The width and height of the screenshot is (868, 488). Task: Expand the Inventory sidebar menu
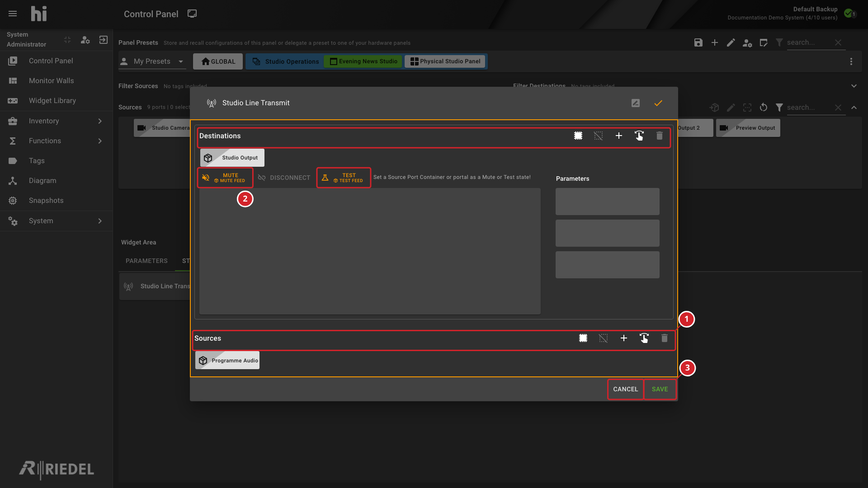tap(56, 121)
